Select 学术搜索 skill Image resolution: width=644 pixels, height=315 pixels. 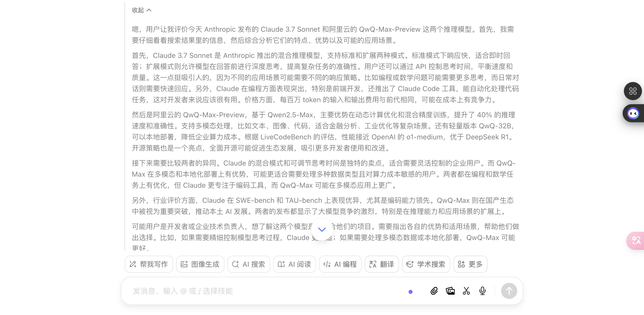[x=426, y=264]
